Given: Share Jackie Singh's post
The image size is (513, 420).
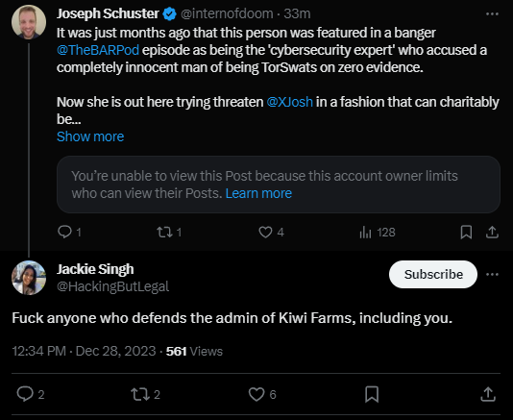Looking at the screenshot, I should point(488,394).
